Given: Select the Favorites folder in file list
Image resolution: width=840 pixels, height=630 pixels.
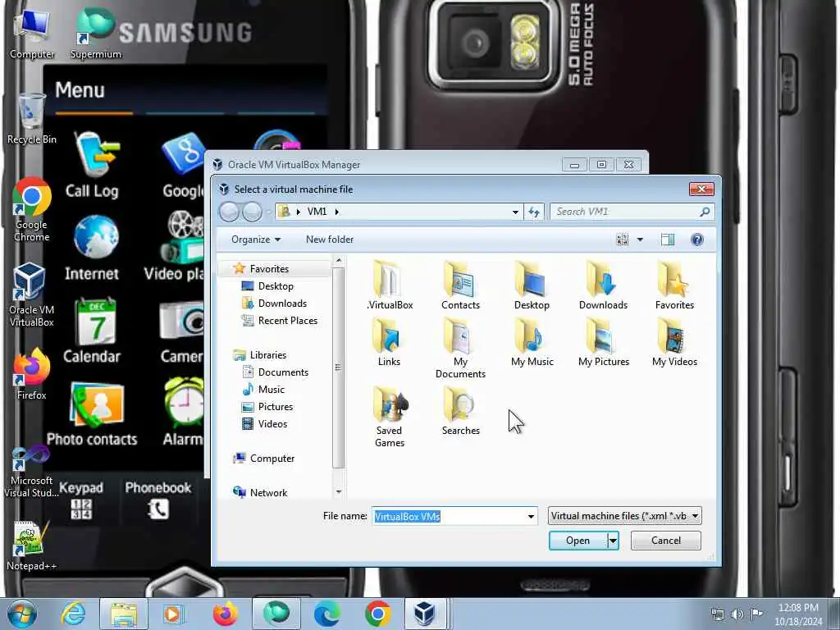Looking at the screenshot, I should point(674,285).
